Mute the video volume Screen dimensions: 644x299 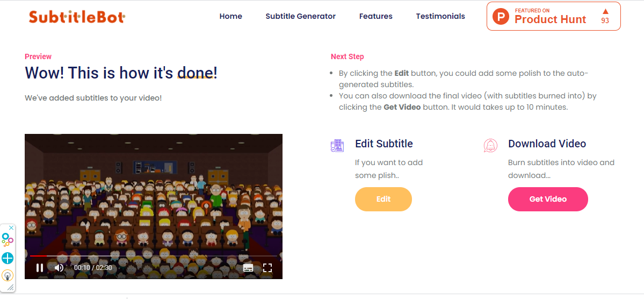pos(59,268)
